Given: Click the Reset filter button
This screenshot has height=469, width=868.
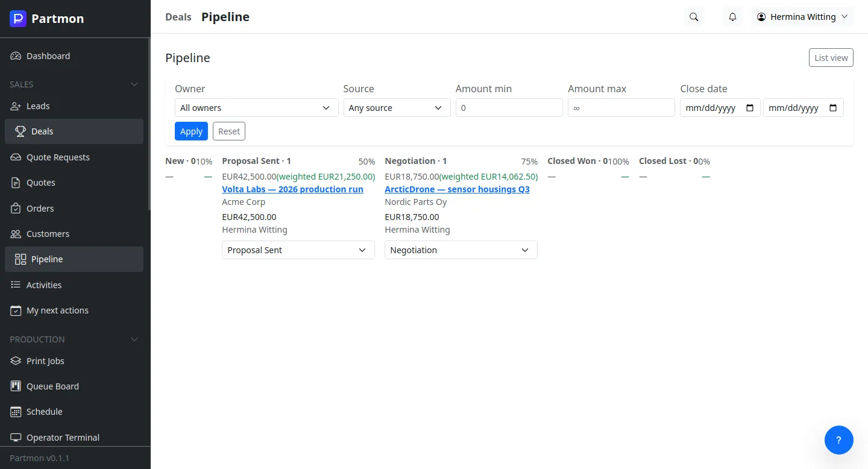Looking at the screenshot, I should click(229, 131).
